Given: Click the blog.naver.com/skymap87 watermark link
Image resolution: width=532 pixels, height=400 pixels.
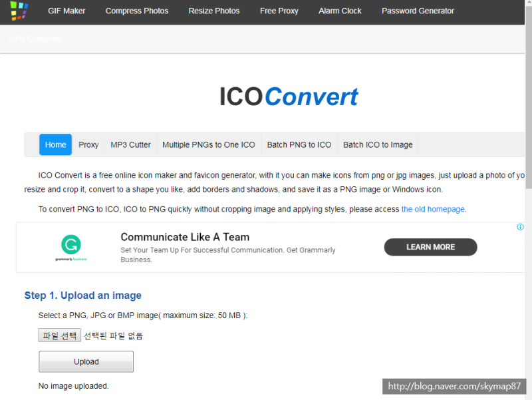Looking at the screenshot, I should point(454,386).
